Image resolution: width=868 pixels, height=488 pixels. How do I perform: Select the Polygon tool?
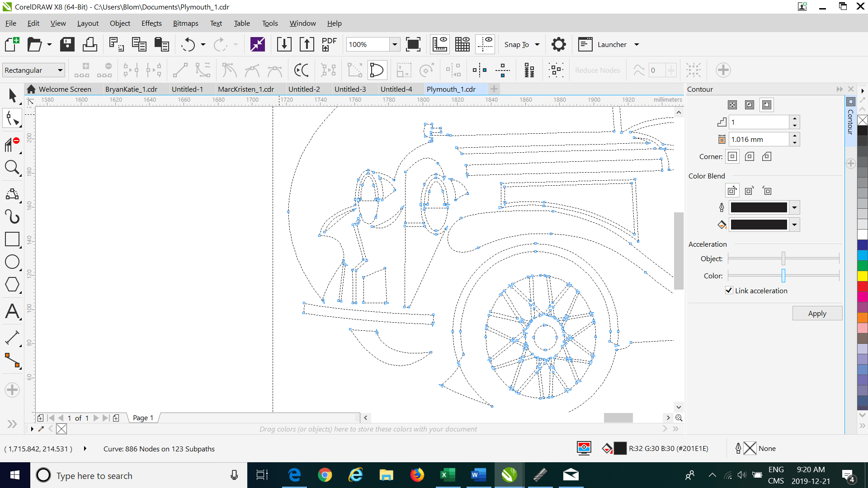point(12,285)
